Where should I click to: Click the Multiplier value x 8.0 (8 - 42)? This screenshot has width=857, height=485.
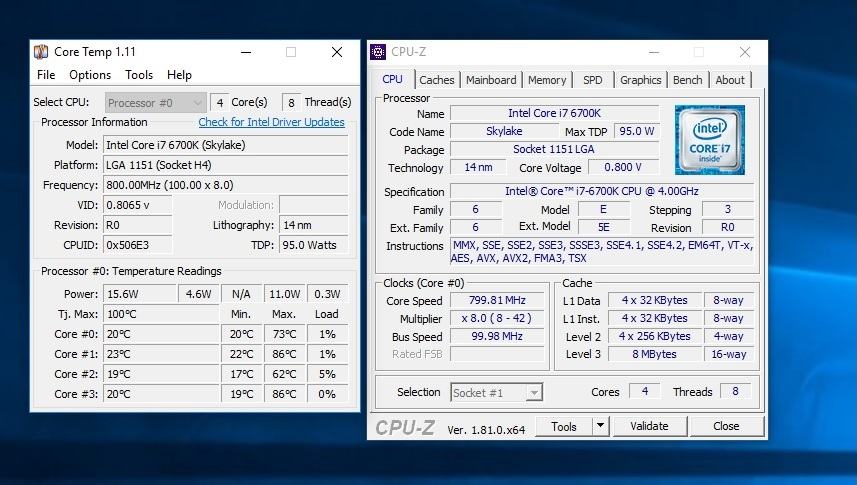point(497,318)
